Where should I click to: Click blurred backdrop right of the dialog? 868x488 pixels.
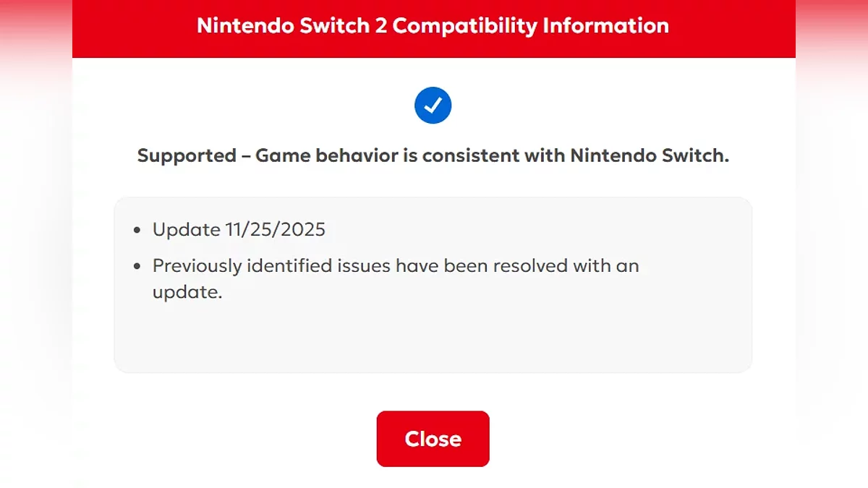tap(832, 253)
